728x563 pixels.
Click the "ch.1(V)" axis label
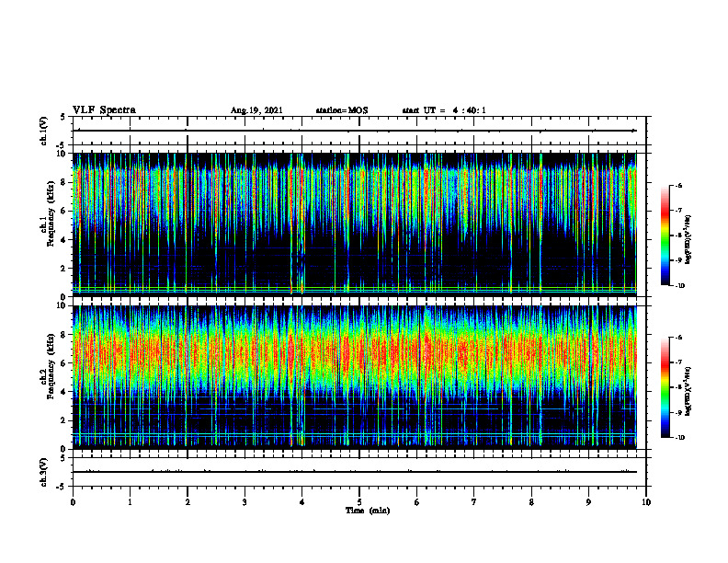click(43, 131)
